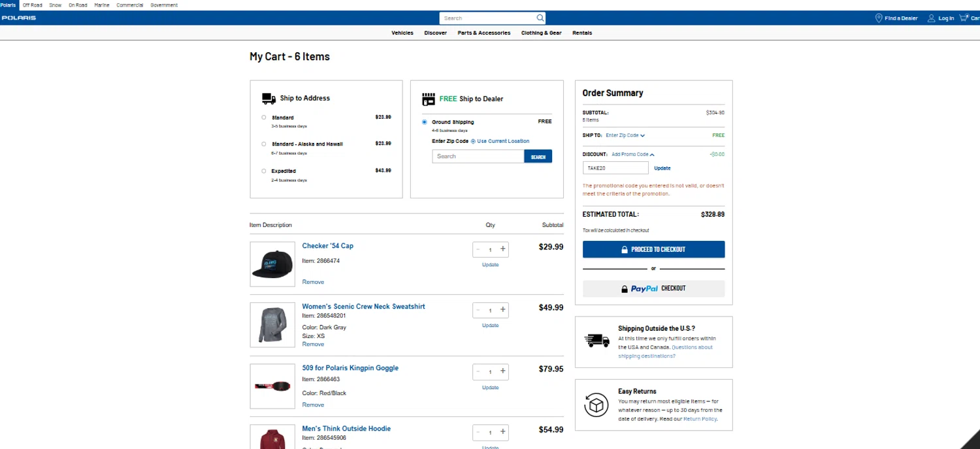
Task: Remove Checker '54 Cap from cart
Action: (313, 282)
